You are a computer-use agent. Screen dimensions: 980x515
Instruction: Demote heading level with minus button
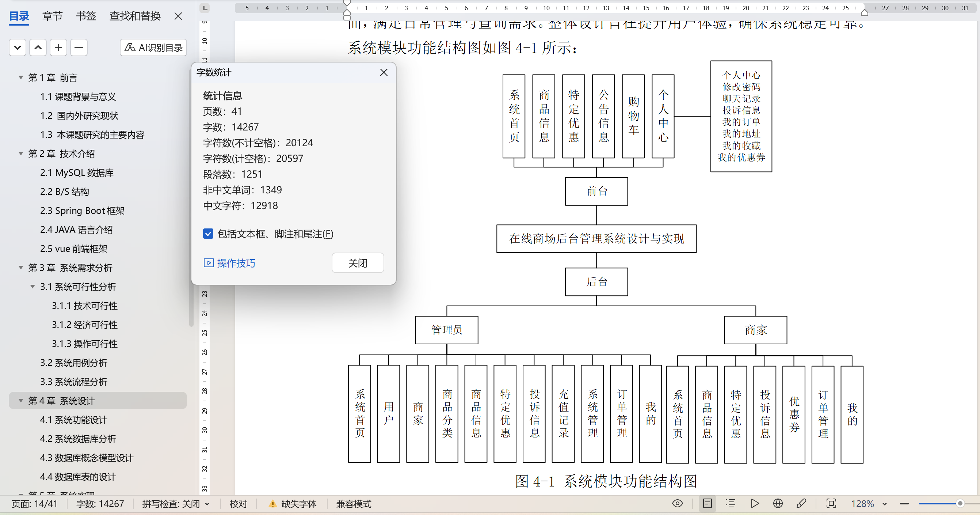coord(79,48)
